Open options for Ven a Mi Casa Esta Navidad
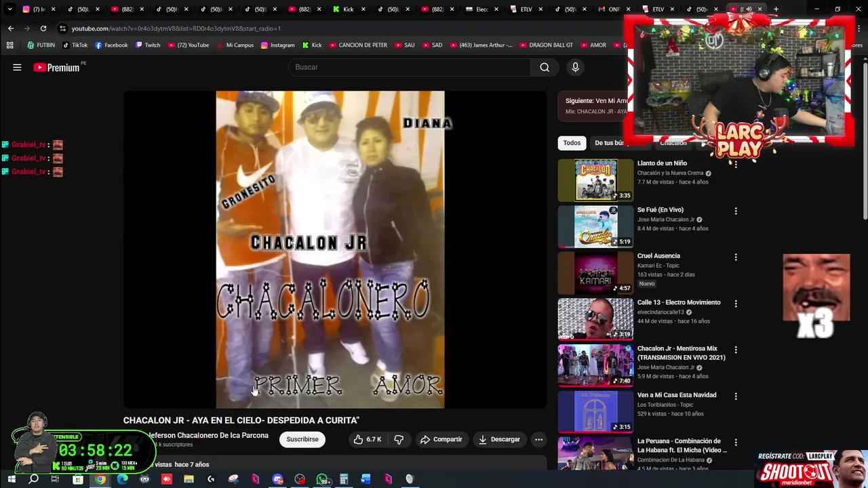The height and width of the screenshot is (488, 868). [x=736, y=396]
